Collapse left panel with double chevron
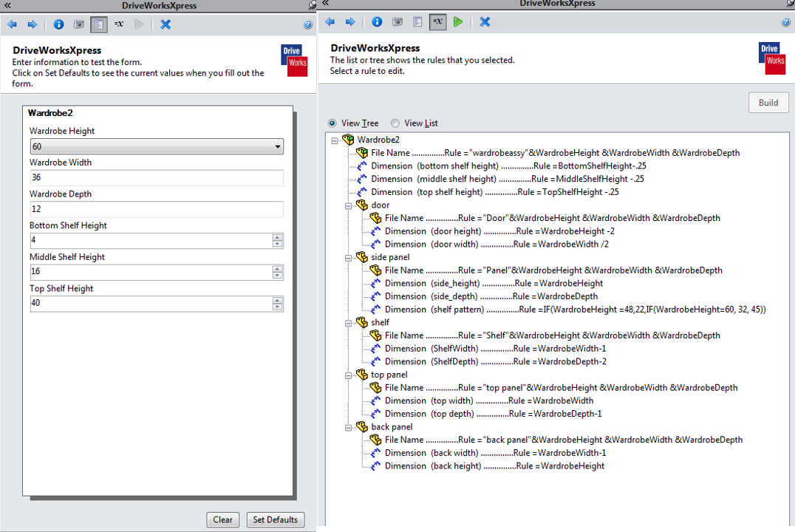The image size is (795, 532). [7, 5]
